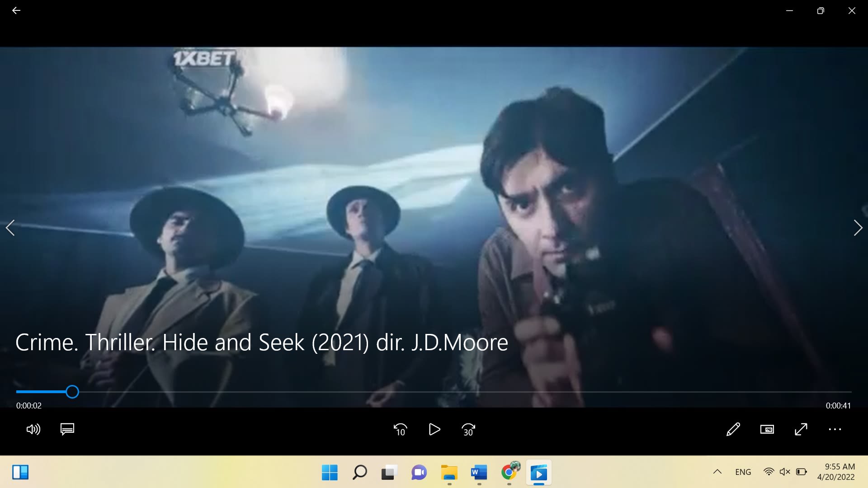Open the Windows Start menu
This screenshot has height=488, width=868.
click(330, 473)
